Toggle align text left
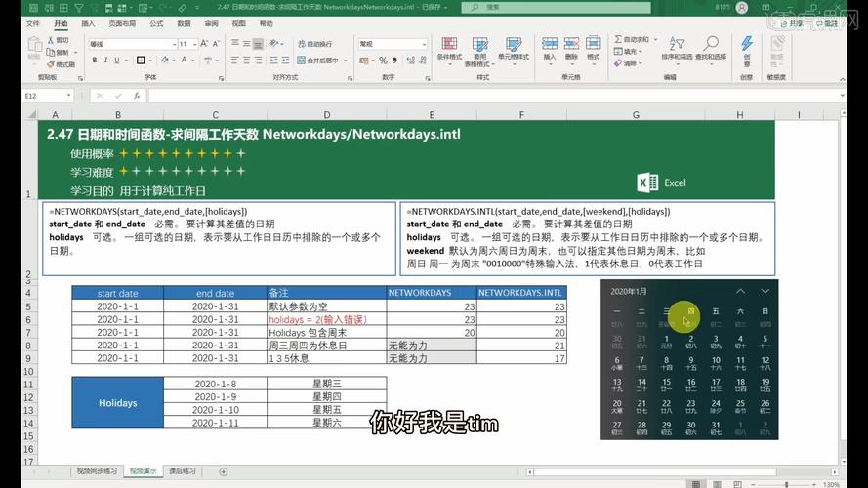Screen dimensions: 868x488 [x=235, y=61]
